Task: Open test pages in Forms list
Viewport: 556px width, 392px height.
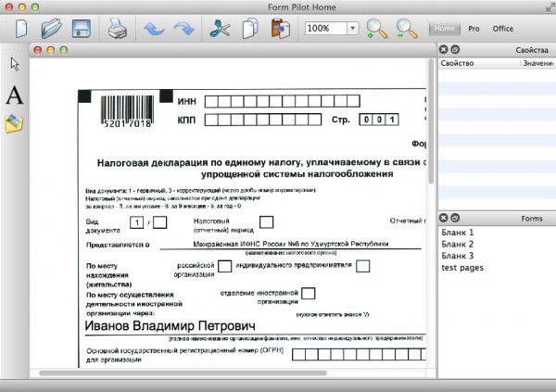Action: [x=462, y=268]
